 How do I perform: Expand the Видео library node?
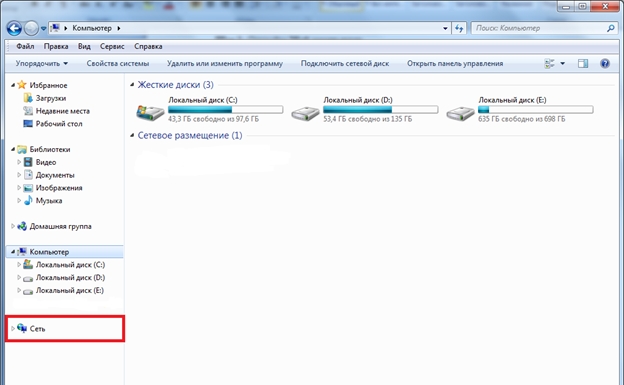click(x=19, y=162)
